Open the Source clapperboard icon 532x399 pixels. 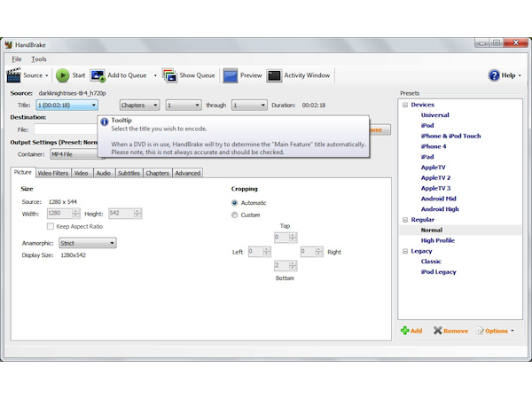tap(13, 75)
